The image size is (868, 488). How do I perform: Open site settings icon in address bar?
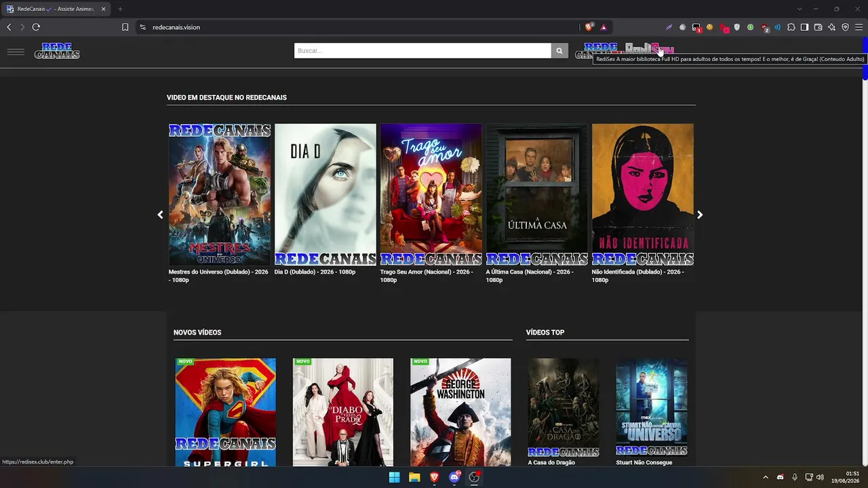point(142,27)
